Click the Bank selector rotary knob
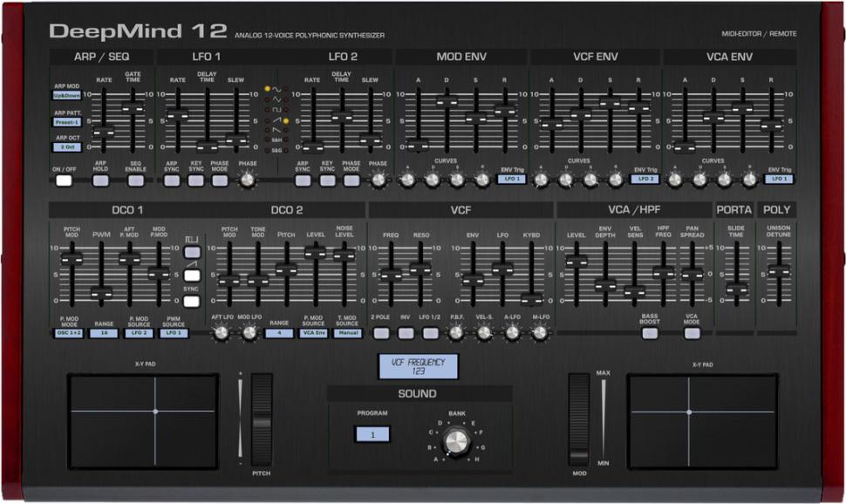Image resolution: width=846 pixels, height=504 pixels. 452,442
